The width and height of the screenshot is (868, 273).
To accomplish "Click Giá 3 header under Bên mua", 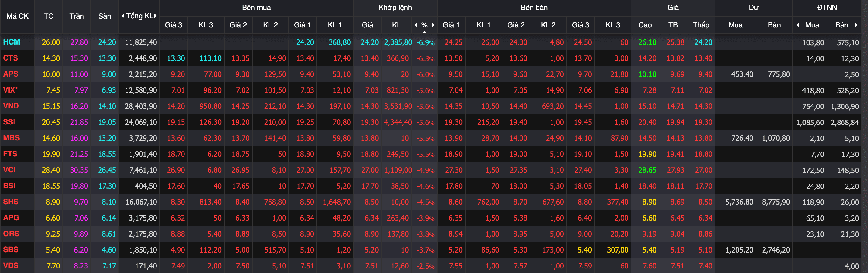I will tap(174, 25).
